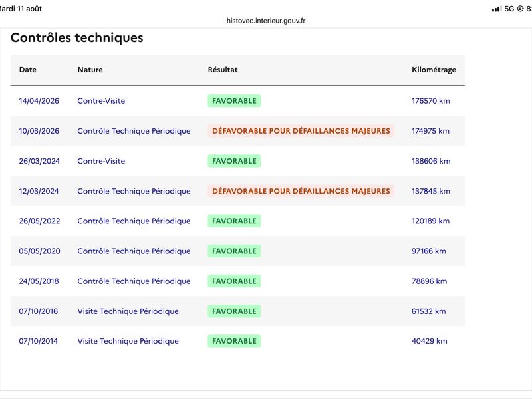Tap the 5G network indicator
This screenshot has width=532, height=399.
tap(509, 9)
